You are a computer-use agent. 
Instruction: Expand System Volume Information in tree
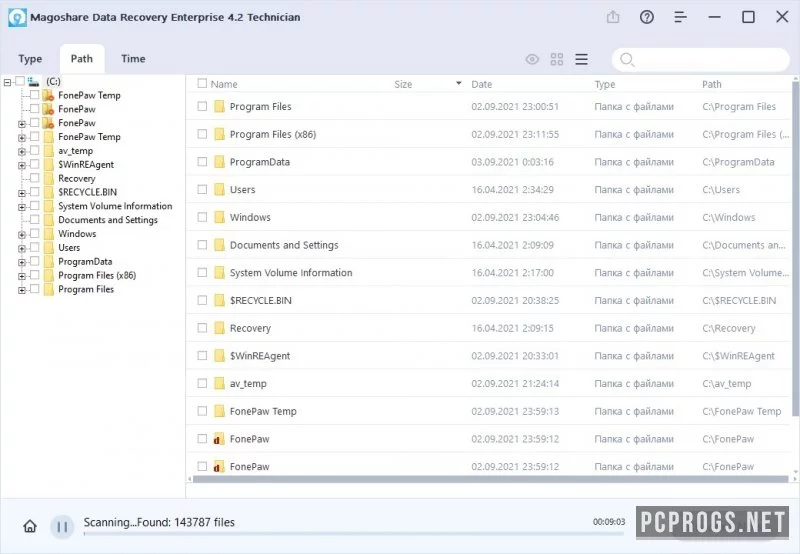coord(21,207)
